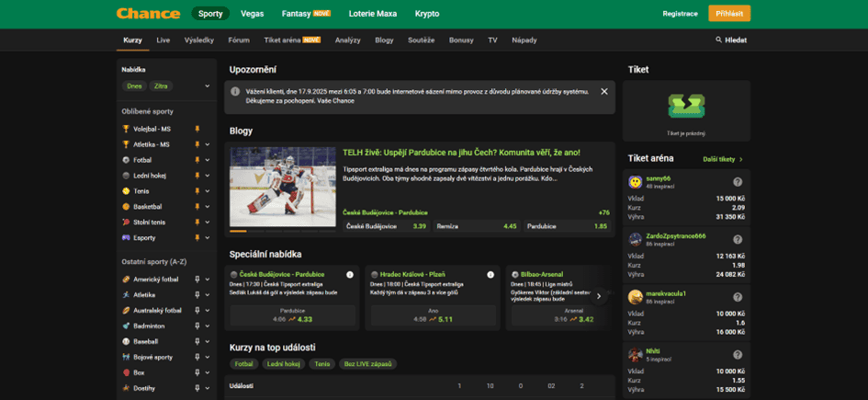Expand Atletika chevron in Ostatní sporty
Image resolution: width=868 pixels, height=400 pixels.
(208, 295)
